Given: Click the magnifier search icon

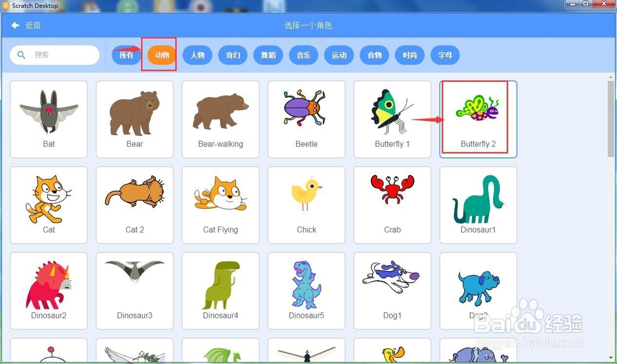Looking at the screenshot, I should point(22,55).
